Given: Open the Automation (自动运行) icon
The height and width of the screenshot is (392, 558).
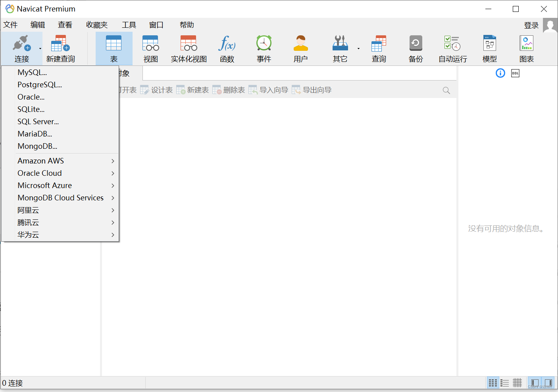Looking at the screenshot, I should [x=452, y=44].
